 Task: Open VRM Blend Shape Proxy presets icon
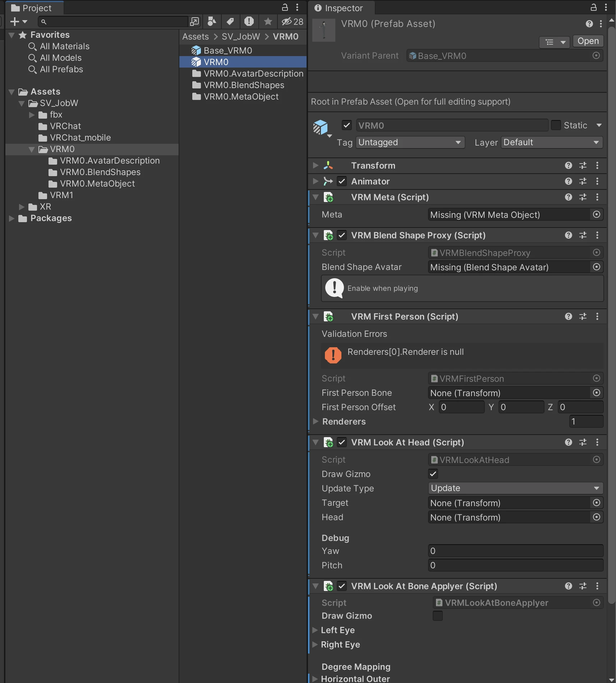[583, 235]
